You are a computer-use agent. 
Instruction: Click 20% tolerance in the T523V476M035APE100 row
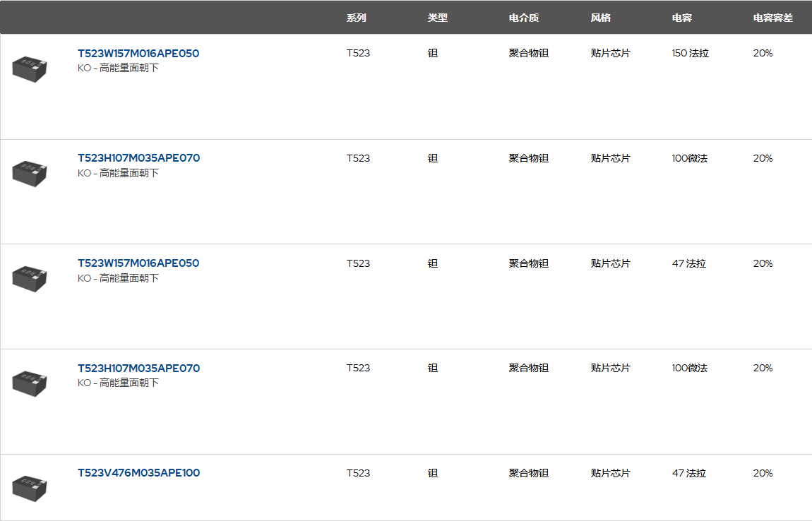click(x=763, y=473)
